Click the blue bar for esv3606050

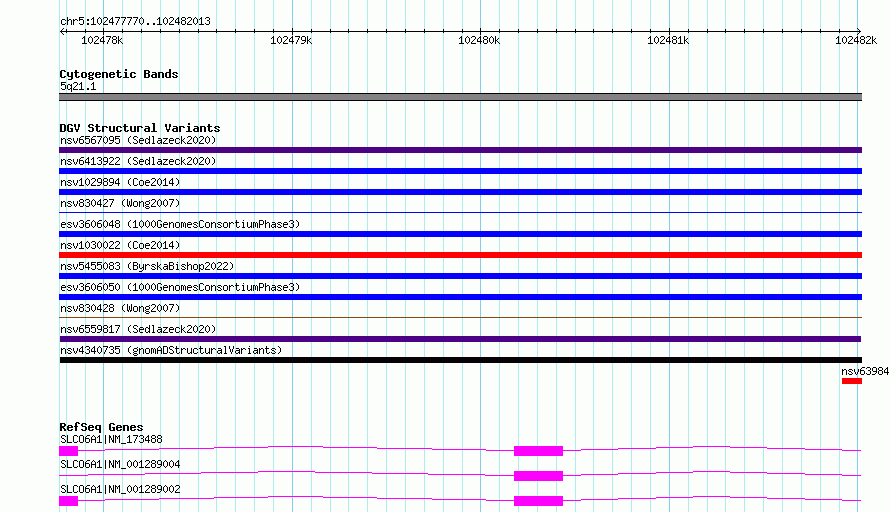[460, 297]
